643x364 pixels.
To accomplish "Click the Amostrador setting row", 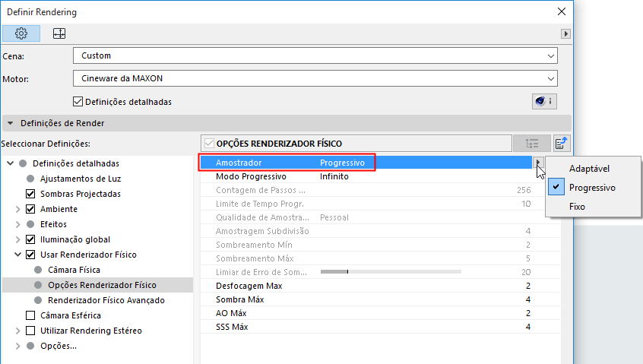I will click(x=366, y=163).
